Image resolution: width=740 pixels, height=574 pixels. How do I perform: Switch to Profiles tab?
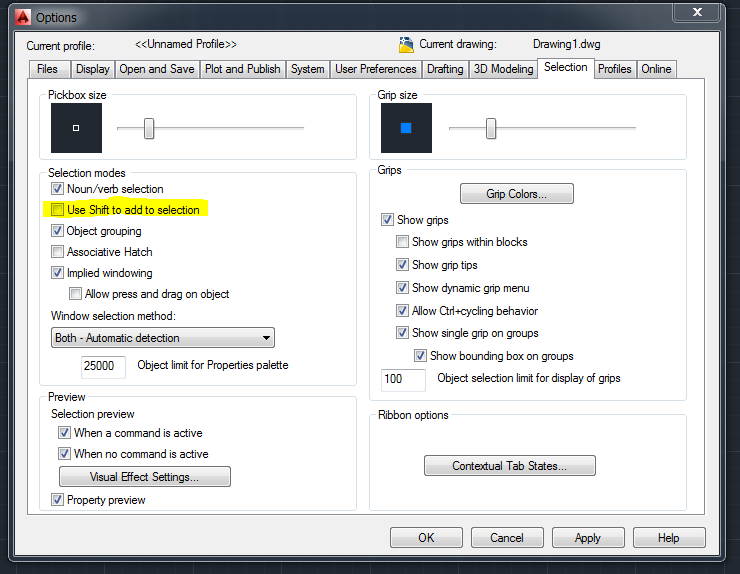coord(615,69)
